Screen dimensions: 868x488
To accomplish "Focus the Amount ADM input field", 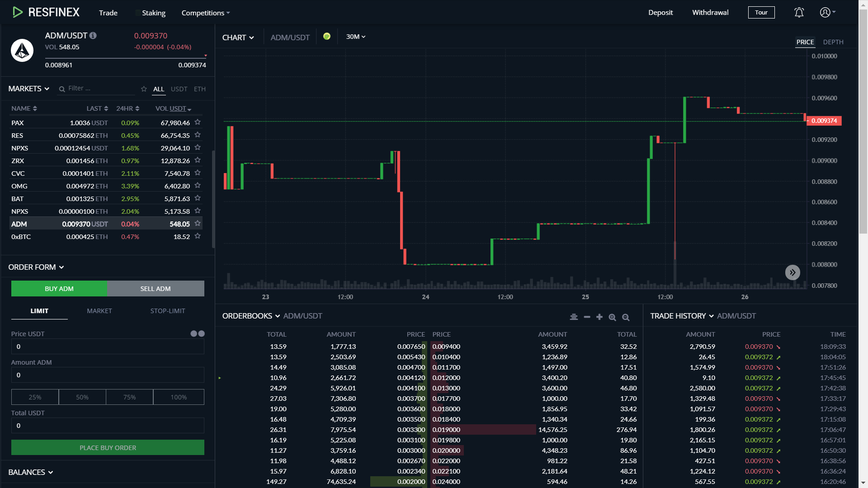I will [108, 375].
